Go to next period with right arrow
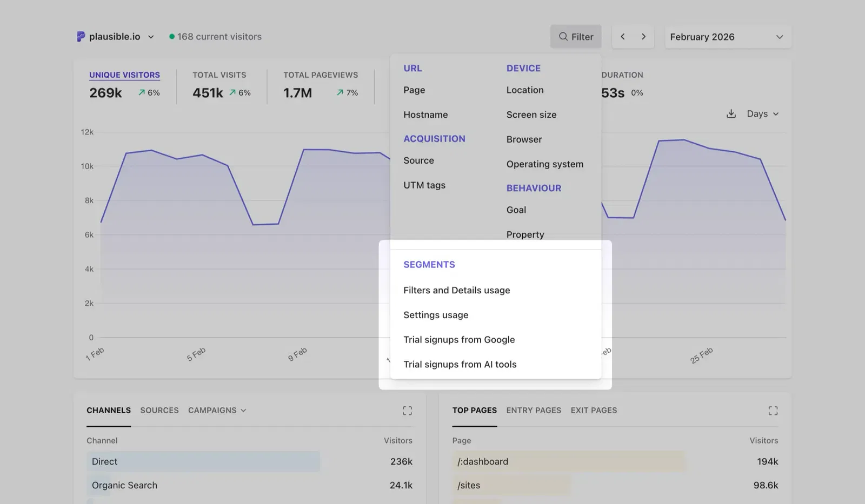This screenshot has height=504, width=865. point(643,37)
